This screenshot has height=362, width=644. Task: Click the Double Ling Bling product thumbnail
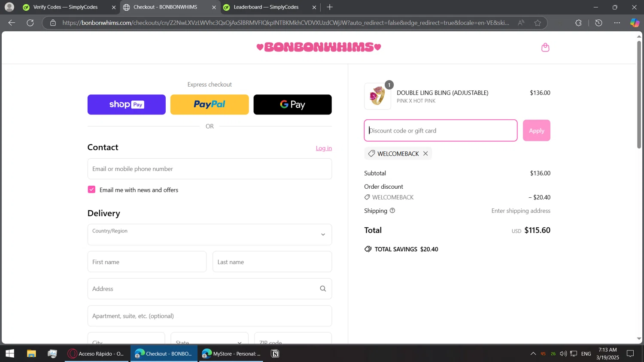click(x=378, y=96)
